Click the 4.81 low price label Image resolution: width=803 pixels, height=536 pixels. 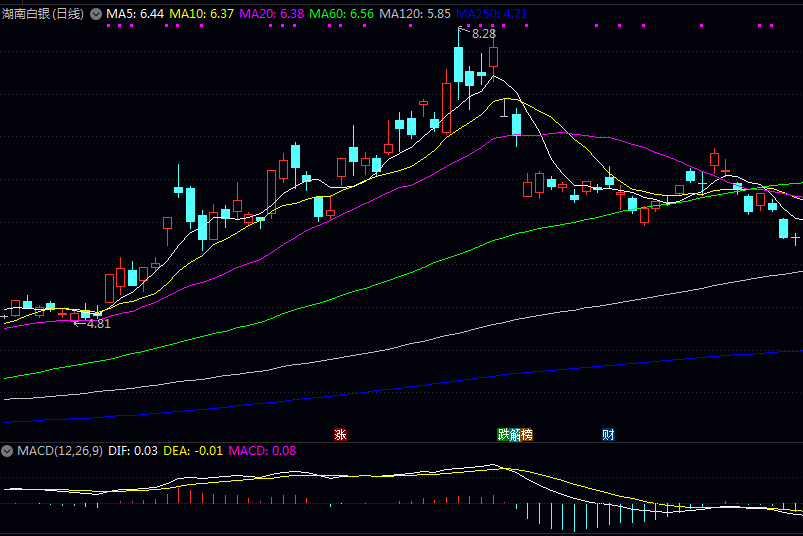(x=98, y=324)
